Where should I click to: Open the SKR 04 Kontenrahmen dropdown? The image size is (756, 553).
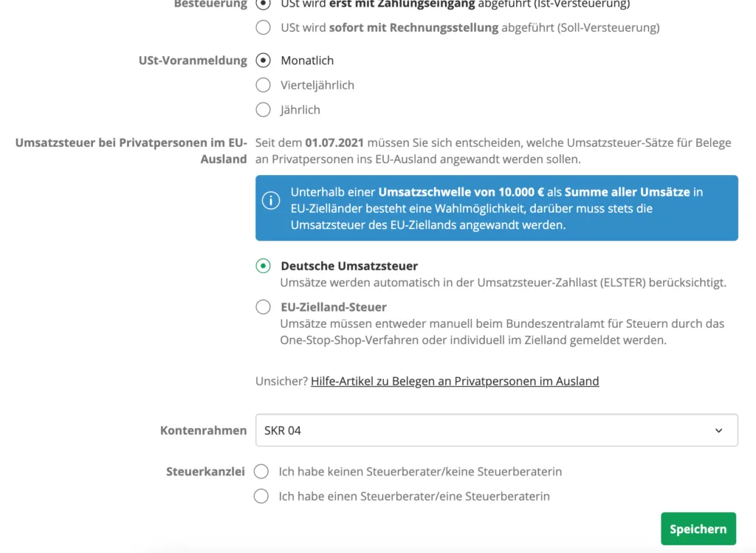click(496, 430)
